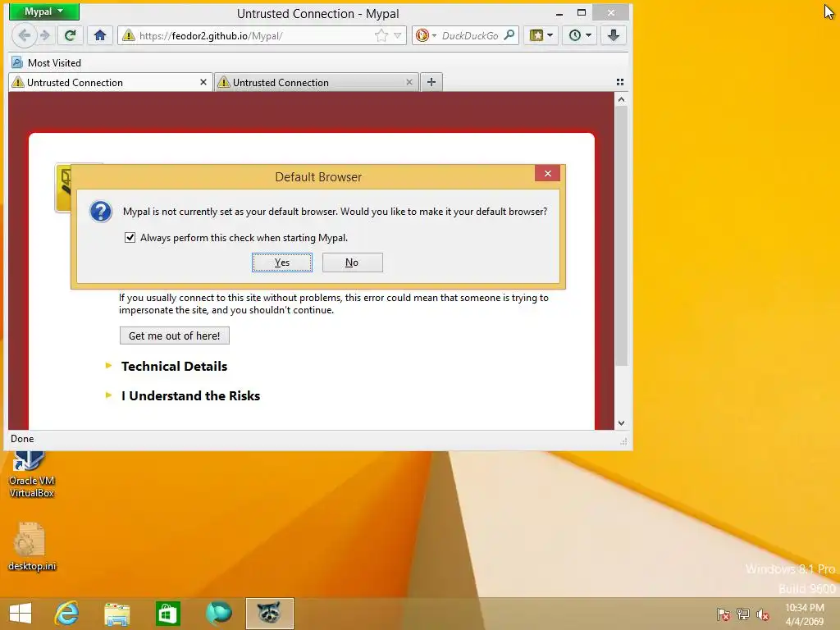Click the muted volume tray icon
This screenshot has height=630, width=840.
click(763, 614)
